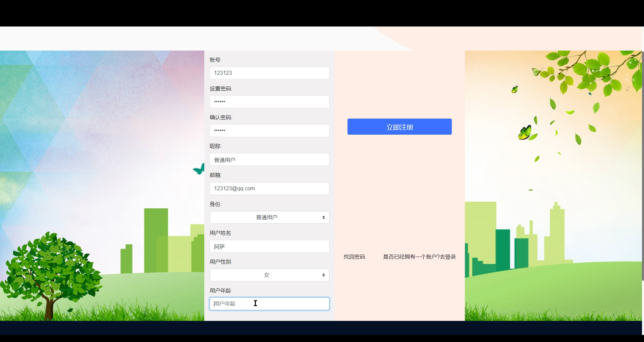Viewport: 644px width, 342px height.
Task: Click the 邮箱: label text
Action: pyautogui.click(x=216, y=175)
